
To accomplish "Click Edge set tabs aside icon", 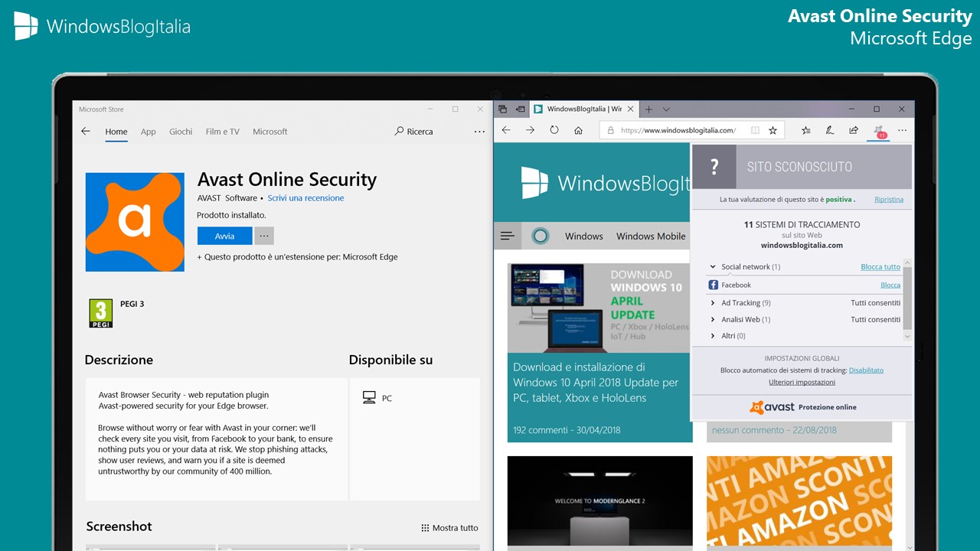I will coord(520,109).
